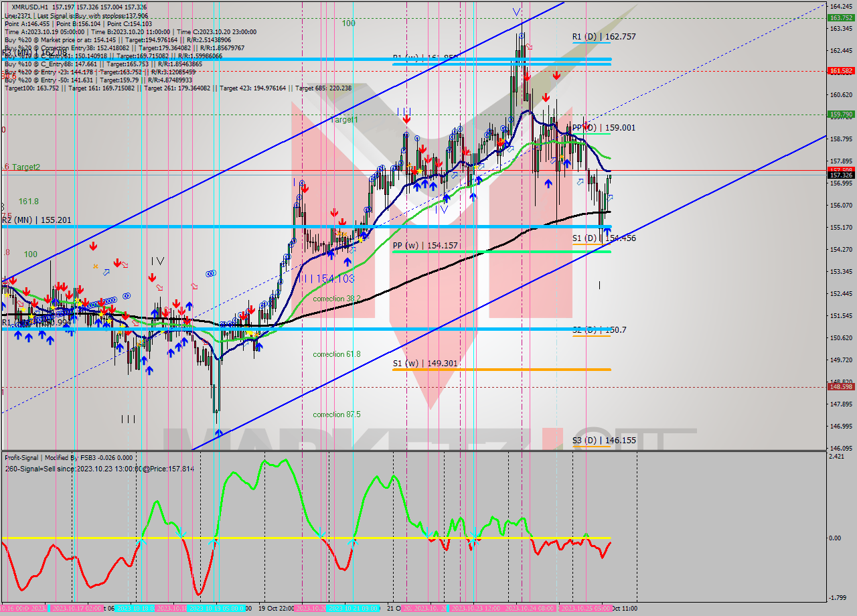Click the blue up arrow below S1 (D) label

[x=607, y=231]
